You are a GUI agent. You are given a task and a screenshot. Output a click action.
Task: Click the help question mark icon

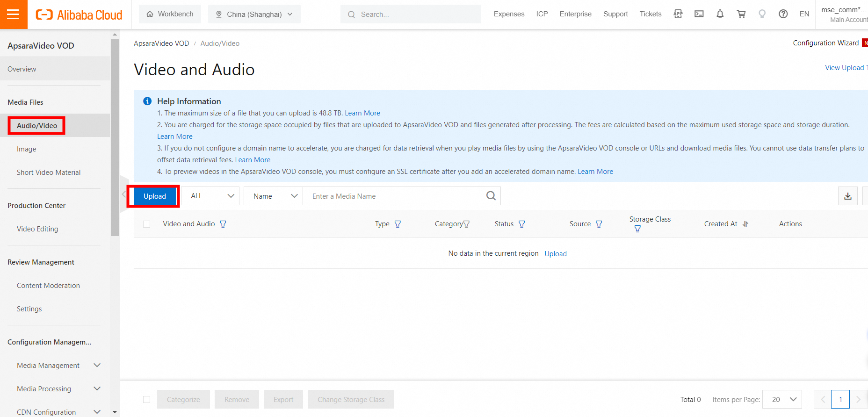(783, 14)
